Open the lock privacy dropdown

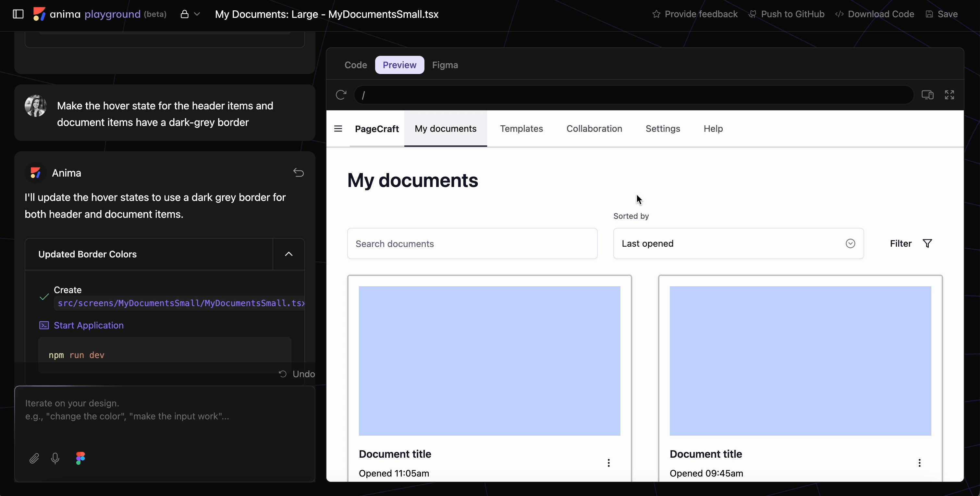[x=190, y=14]
